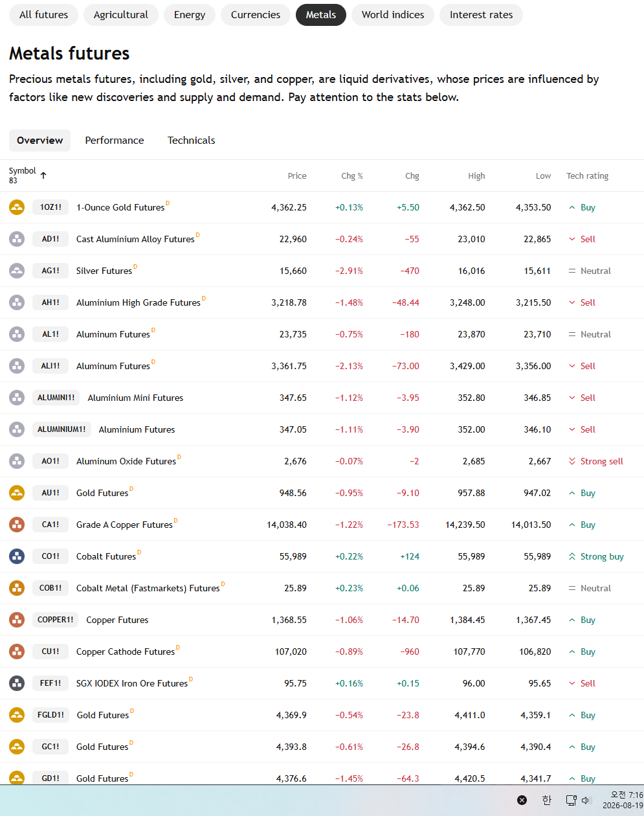
Task: Click the AG1! silver icon
Action: tap(17, 271)
